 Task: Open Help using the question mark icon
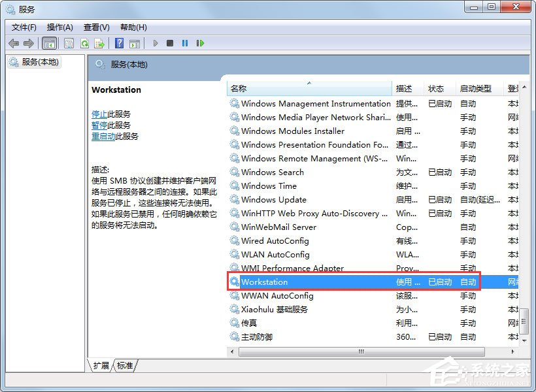[120, 42]
